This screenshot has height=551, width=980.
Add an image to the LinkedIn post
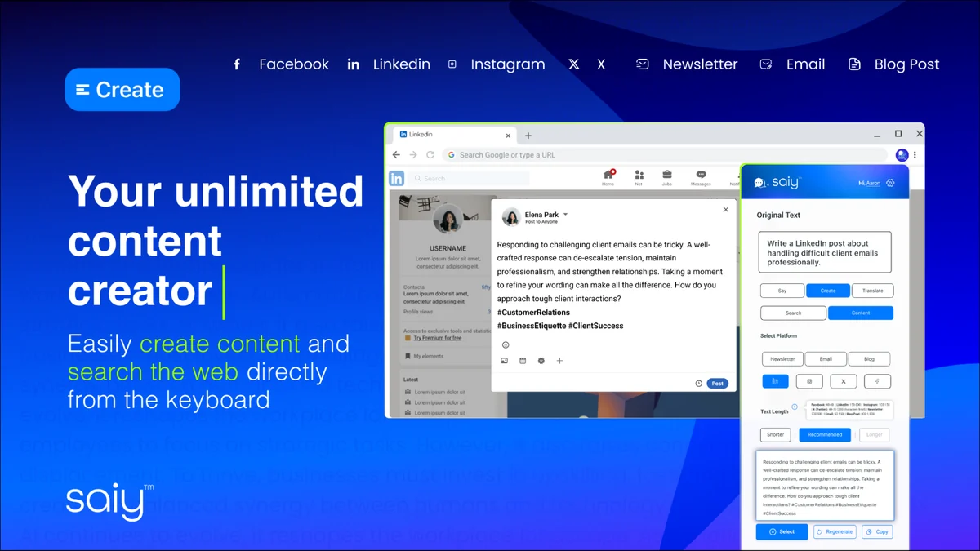click(x=505, y=361)
